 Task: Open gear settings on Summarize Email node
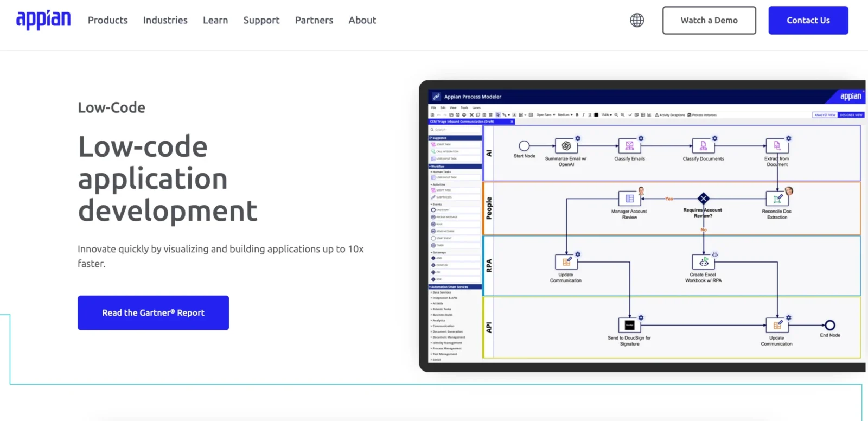point(578,138)
